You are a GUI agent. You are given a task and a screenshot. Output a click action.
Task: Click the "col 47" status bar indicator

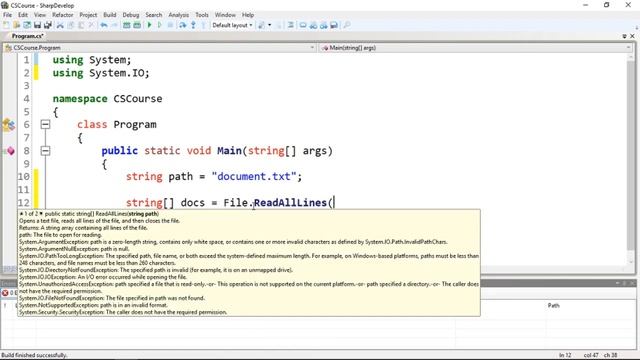click(x=591, y=355)
